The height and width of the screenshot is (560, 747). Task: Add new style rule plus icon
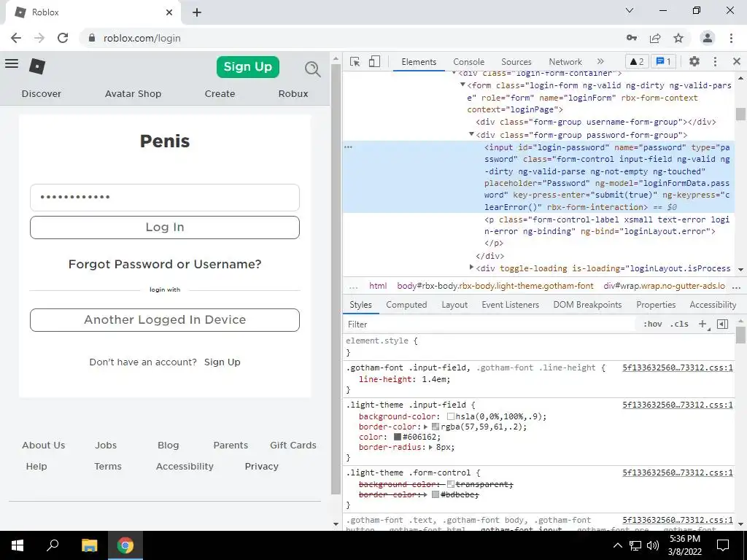pos(703,324)
